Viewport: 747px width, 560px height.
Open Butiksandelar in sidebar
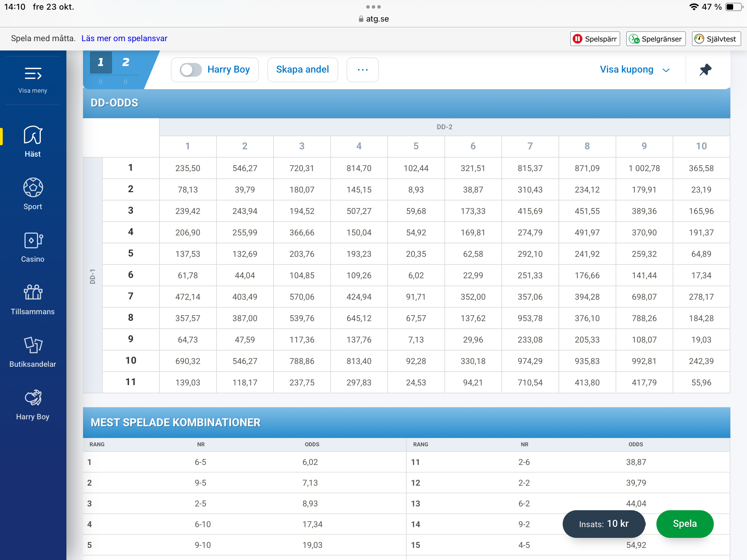pyautogui.click(x=33, y=352)
